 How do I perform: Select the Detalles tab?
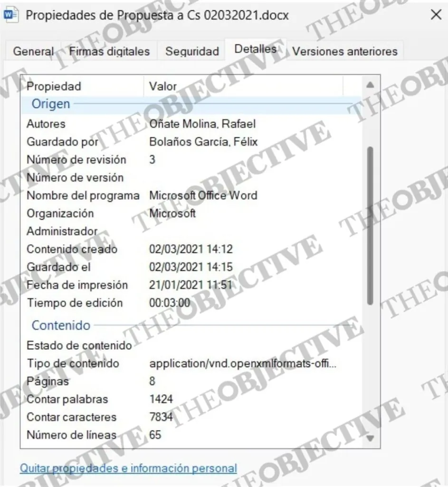click(256, 49)
